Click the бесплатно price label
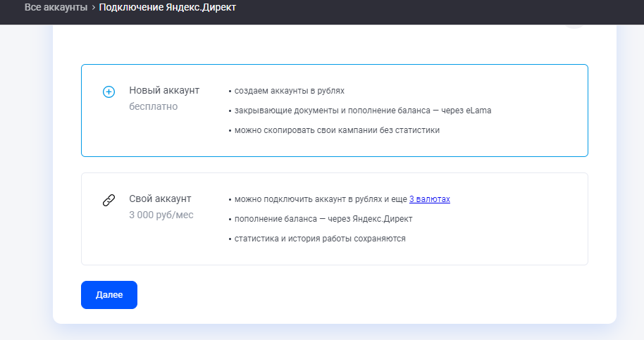Viewport: 644px width, 340px height. click(x=153, y=107)
